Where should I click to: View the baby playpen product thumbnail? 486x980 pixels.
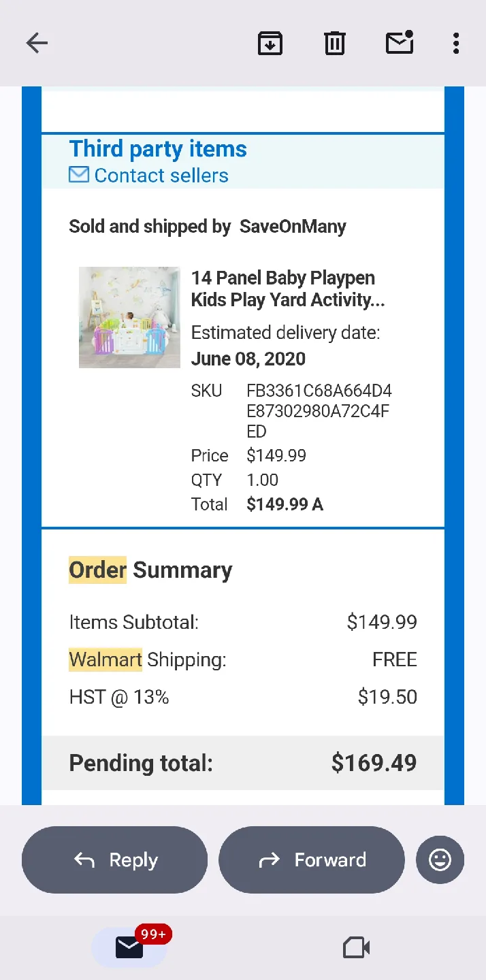129,317
